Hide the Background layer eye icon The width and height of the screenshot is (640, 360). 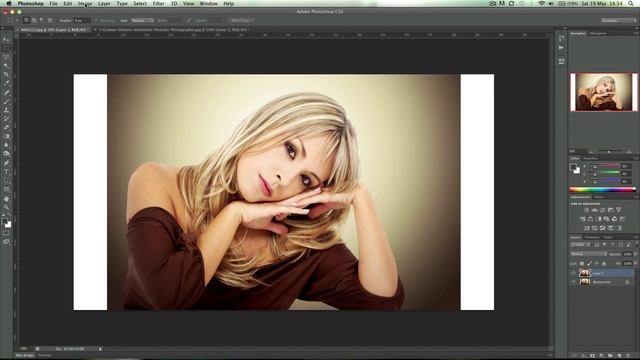click(573, 282)
